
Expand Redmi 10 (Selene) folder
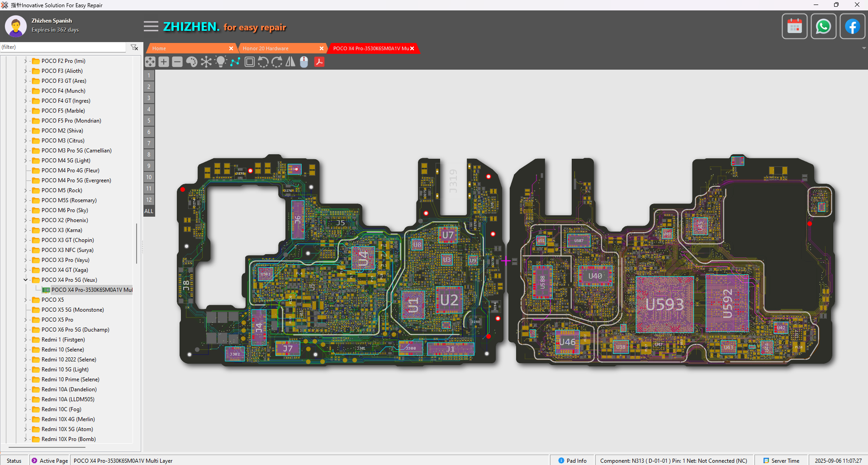26,349
